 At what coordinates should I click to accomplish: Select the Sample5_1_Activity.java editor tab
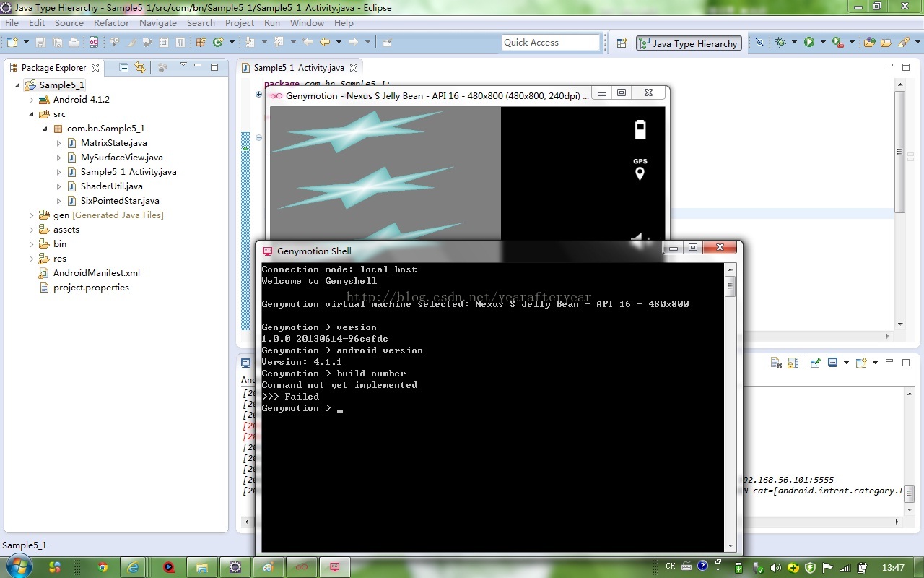point(299,67)
